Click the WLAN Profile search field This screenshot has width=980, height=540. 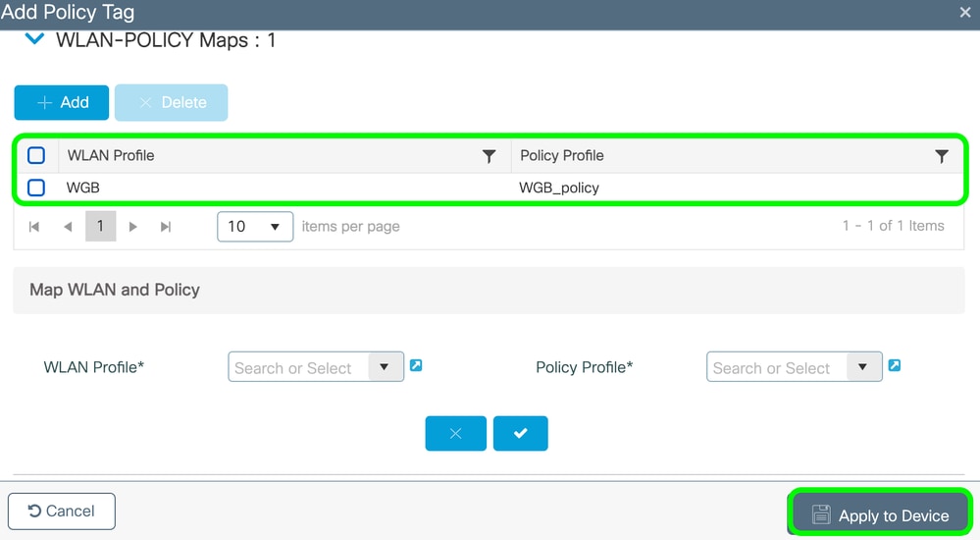299,367
